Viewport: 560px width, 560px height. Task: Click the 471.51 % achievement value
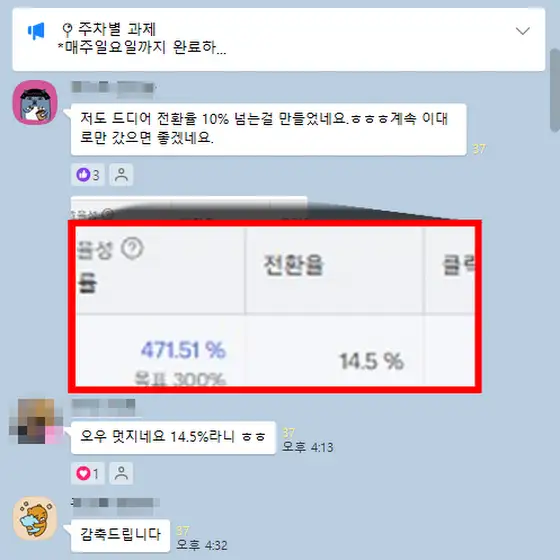(183, 350)
